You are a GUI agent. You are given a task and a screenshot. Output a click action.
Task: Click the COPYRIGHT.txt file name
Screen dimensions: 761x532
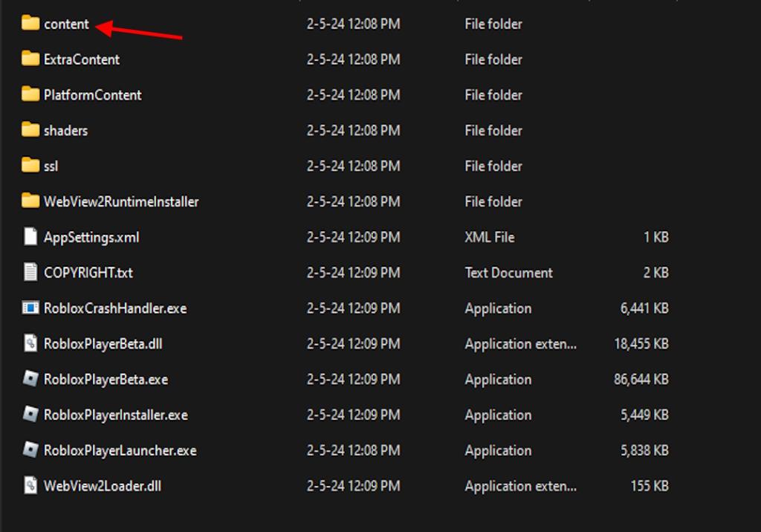(x=88, y=273)
